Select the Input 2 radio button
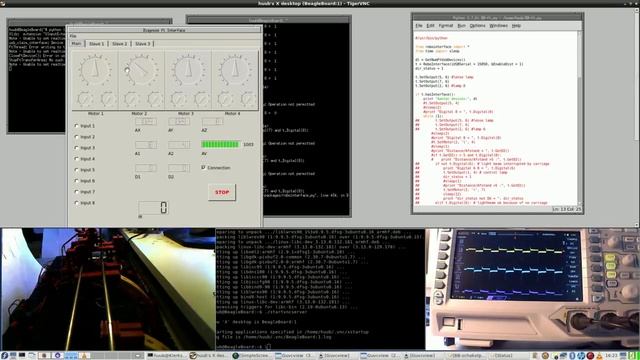The image size is (640, 360). 76,137
